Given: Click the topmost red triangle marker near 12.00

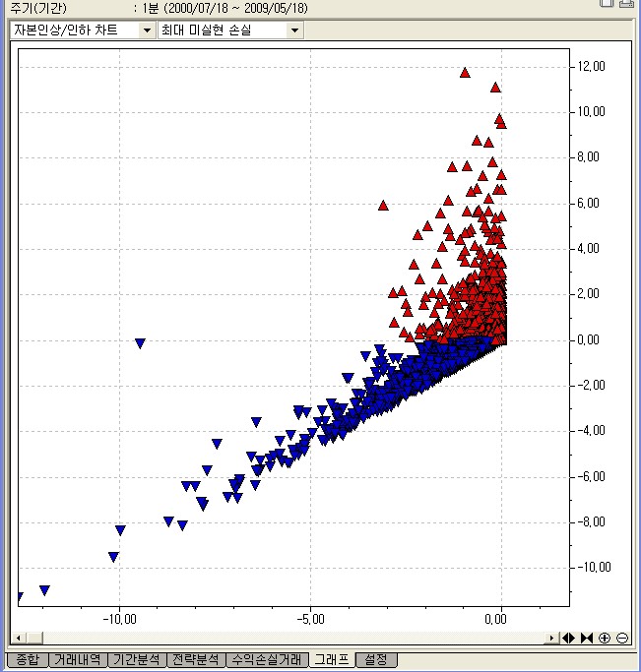Looking at the screenshot, I should pos(465,73).
